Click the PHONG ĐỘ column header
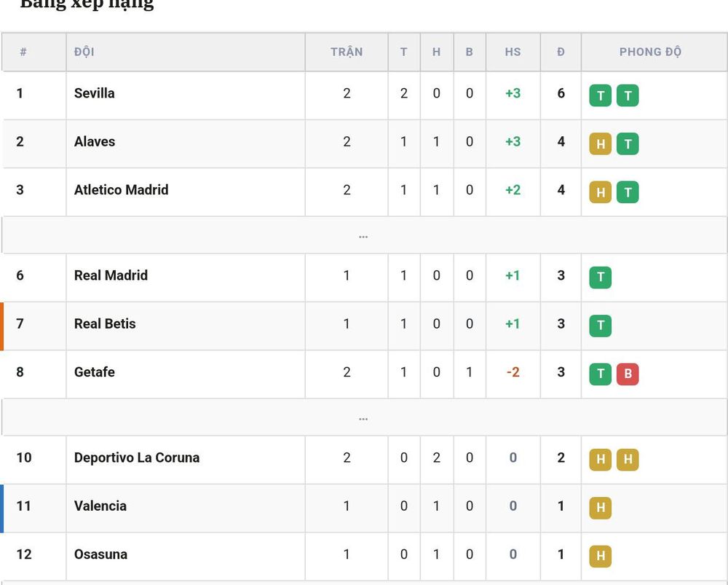Image resolution: width=728 pixels, height=585 pixels. point(650,52)
